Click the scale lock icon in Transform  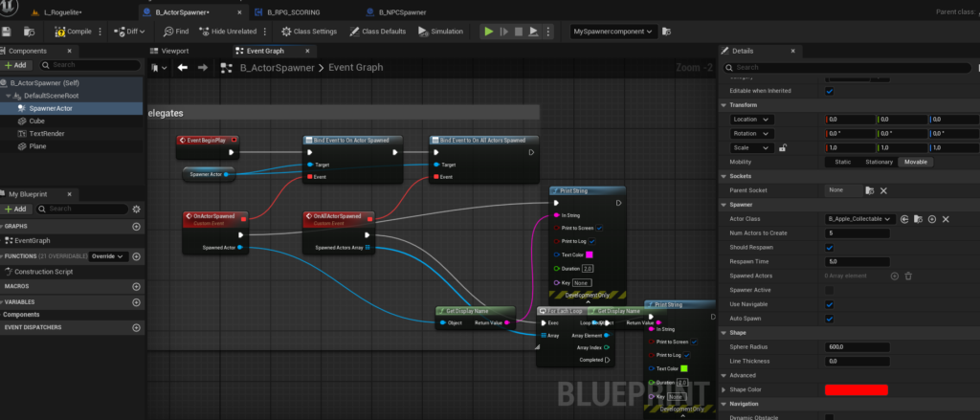783,148
